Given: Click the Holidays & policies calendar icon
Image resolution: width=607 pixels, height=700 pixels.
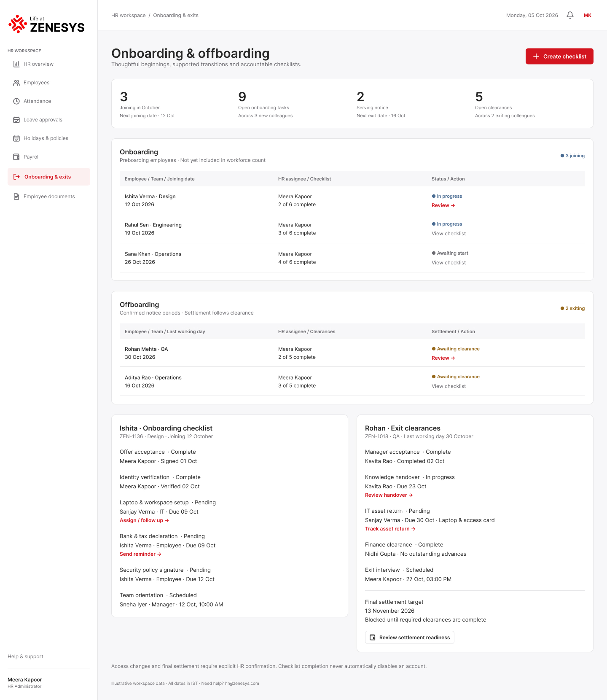Looking at the screenshot, I should click(16, 138).
